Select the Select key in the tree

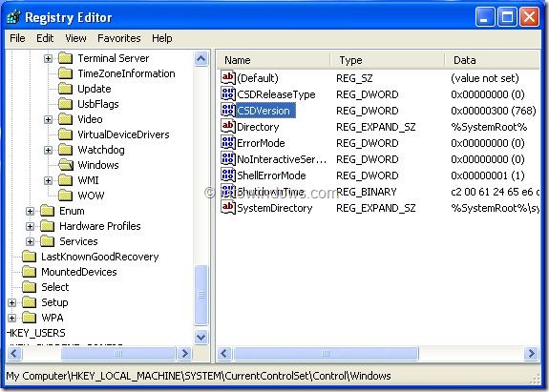point(55,287)
